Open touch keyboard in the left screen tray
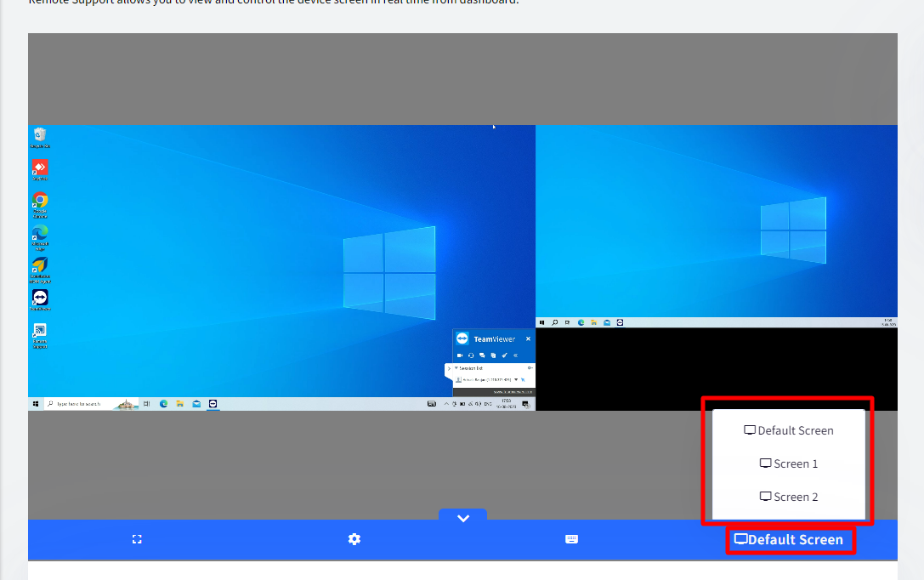The image size is (924, 580). coord(432,404)
